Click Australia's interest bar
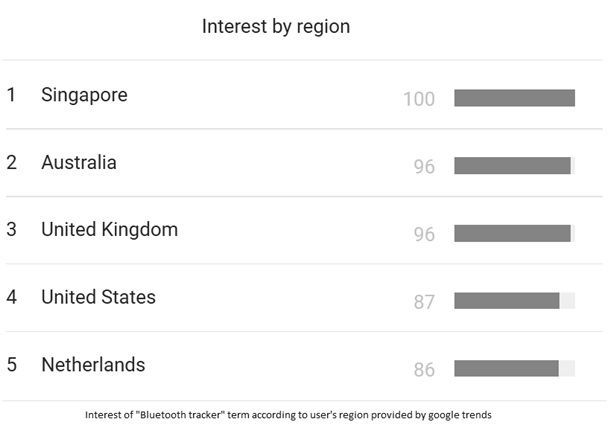 point(512,166)
